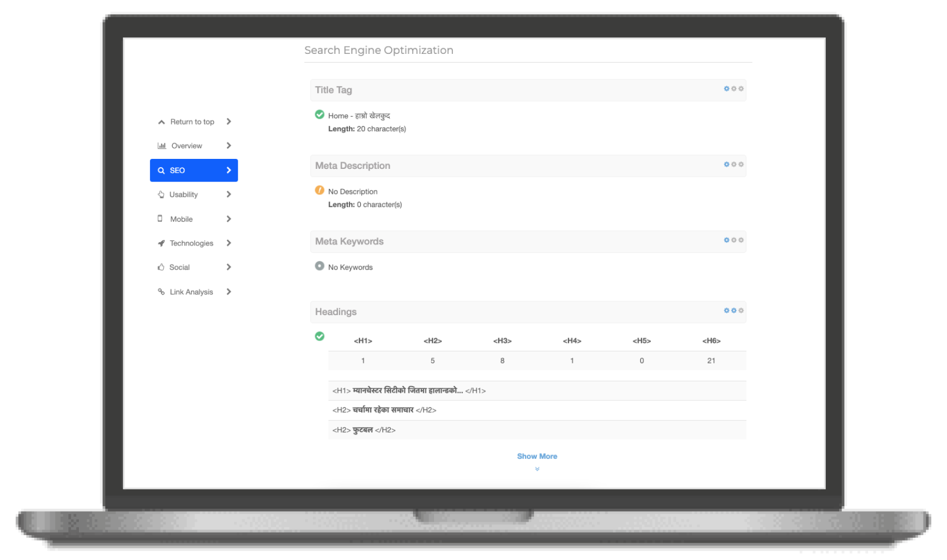Click the <H2> फुटबल heading row
The height and width of the screenshot is (560, 947).
[x=537, y=430]
